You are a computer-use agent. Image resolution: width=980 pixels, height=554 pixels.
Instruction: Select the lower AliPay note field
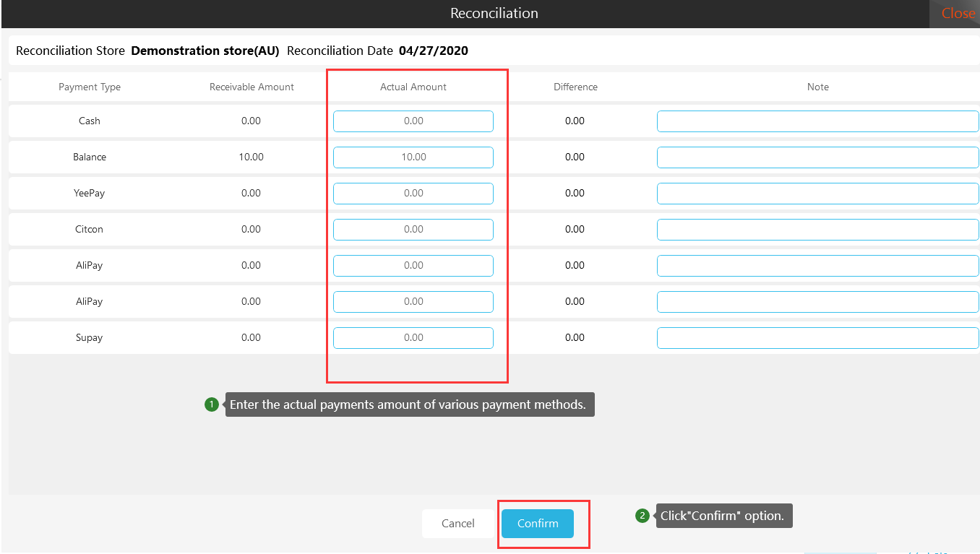(817, 302)
